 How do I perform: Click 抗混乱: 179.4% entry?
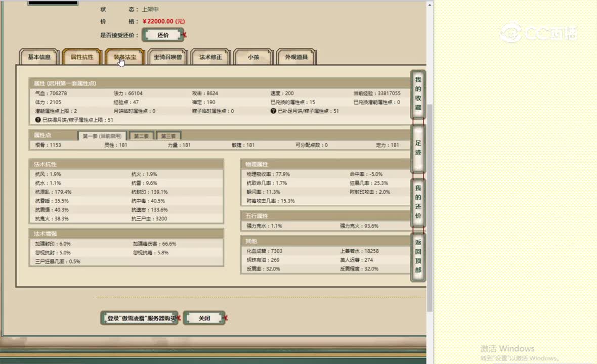click(53, 192)
